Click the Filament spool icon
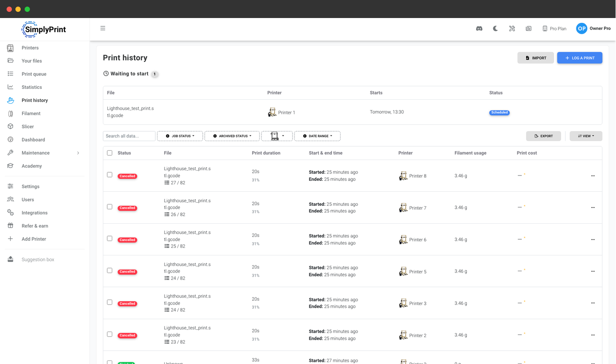The image size is (616, 364). click(x=10, y=113)
